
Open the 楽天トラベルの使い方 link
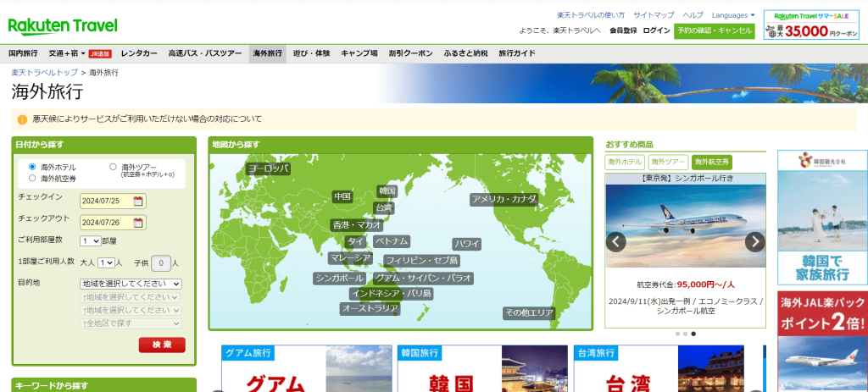click(x=591, y=15)
